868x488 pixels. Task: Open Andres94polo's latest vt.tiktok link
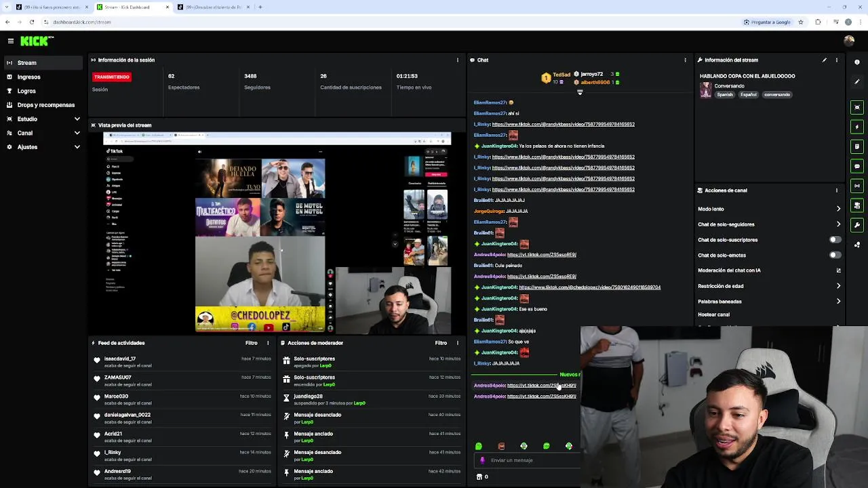coord(541,396)
